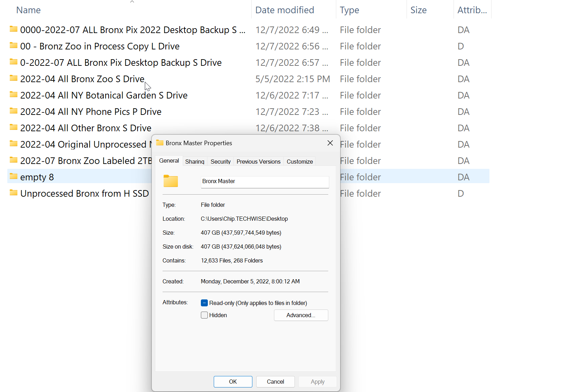Click inside the "Bronx Master" name field

265,181
